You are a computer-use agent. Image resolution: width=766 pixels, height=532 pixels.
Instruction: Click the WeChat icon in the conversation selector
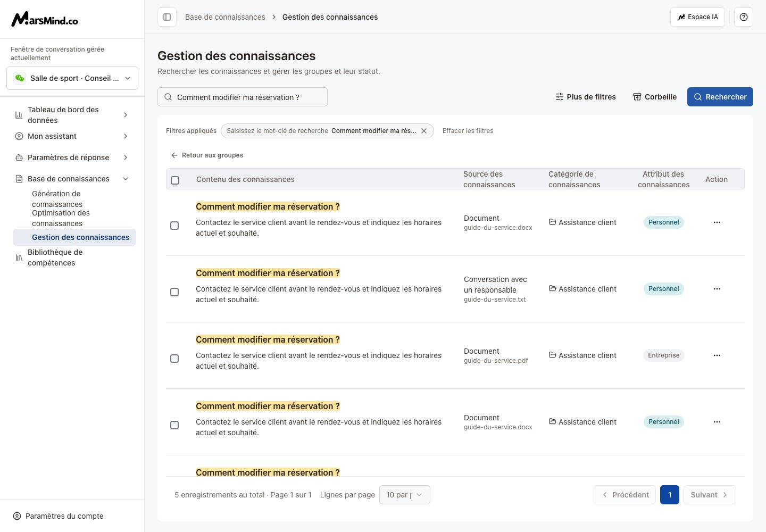pyautogui.click(x=20, y=78)
